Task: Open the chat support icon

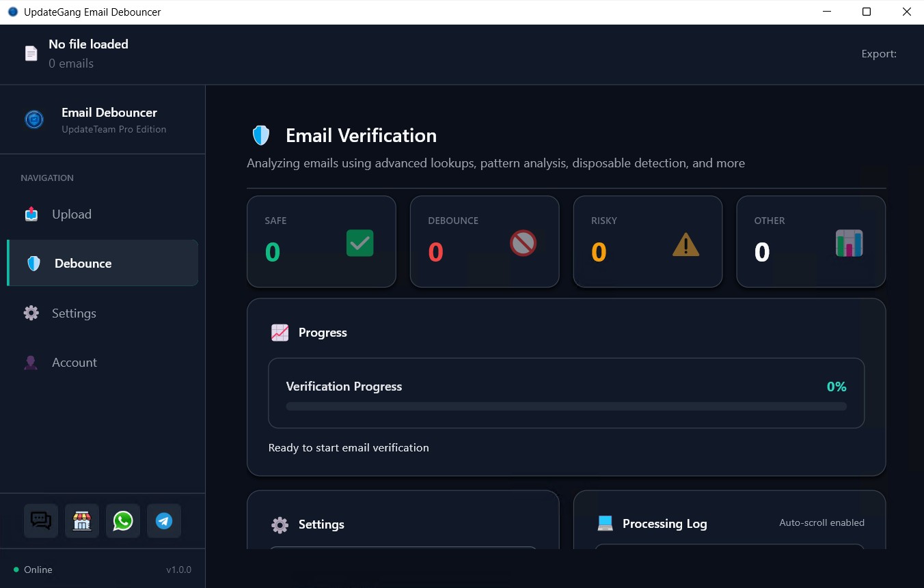Action: [x=41, y=521]
